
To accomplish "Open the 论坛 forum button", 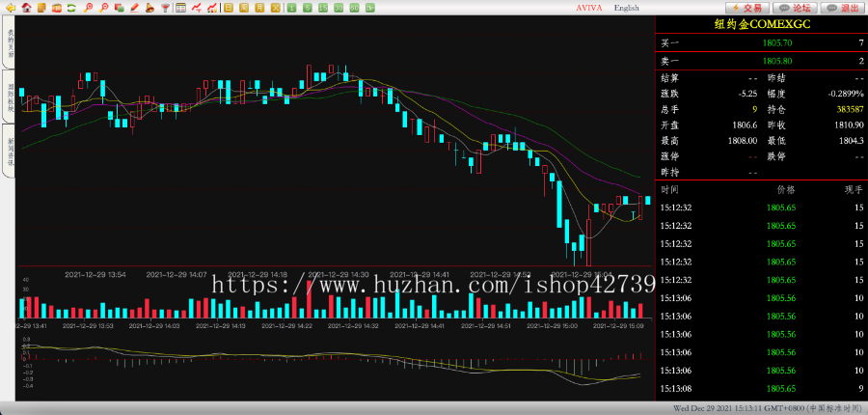I will [795, 8].
